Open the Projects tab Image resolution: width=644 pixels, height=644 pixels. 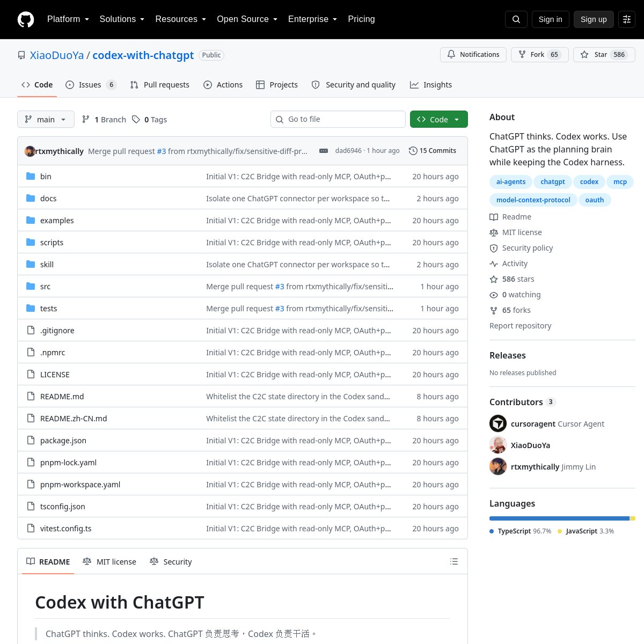pyautogui.click(x=277, y=85)
